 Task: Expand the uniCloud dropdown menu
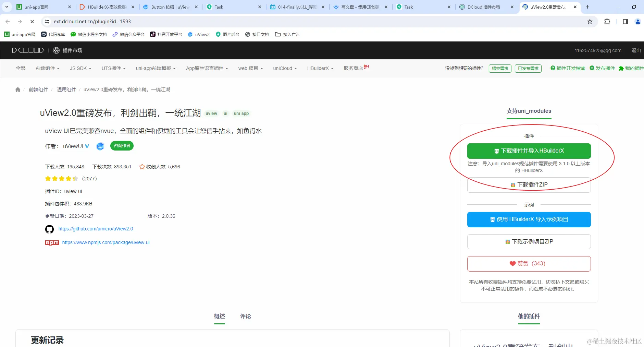pyautogui.click(x=285, y=68)
